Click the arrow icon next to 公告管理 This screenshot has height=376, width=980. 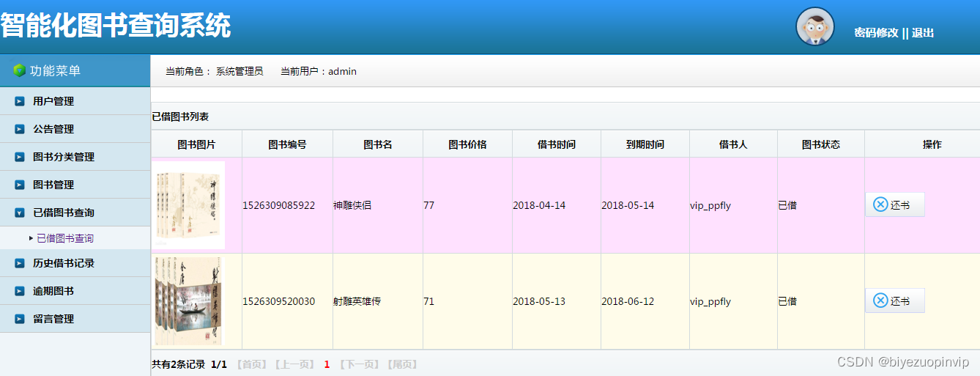click(x=20, y=129)
